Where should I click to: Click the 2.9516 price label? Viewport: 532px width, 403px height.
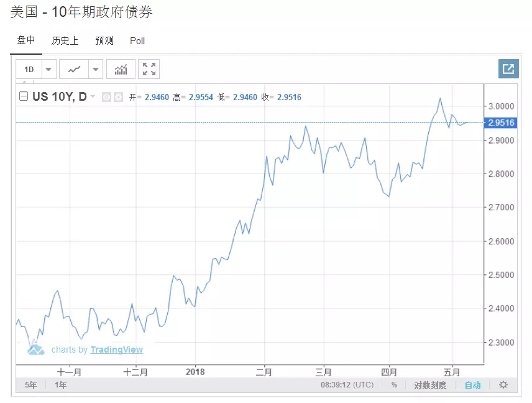pyautogui.click(x=501, y=123)
